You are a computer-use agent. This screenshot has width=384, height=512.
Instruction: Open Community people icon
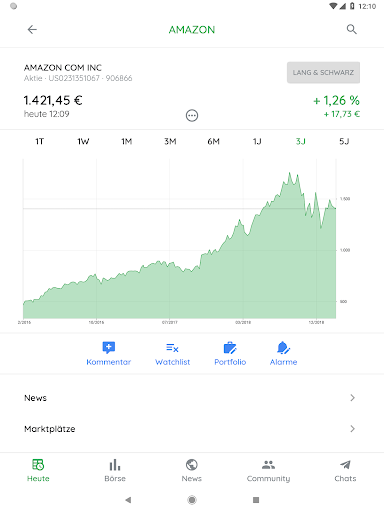[x=268, y=464]
